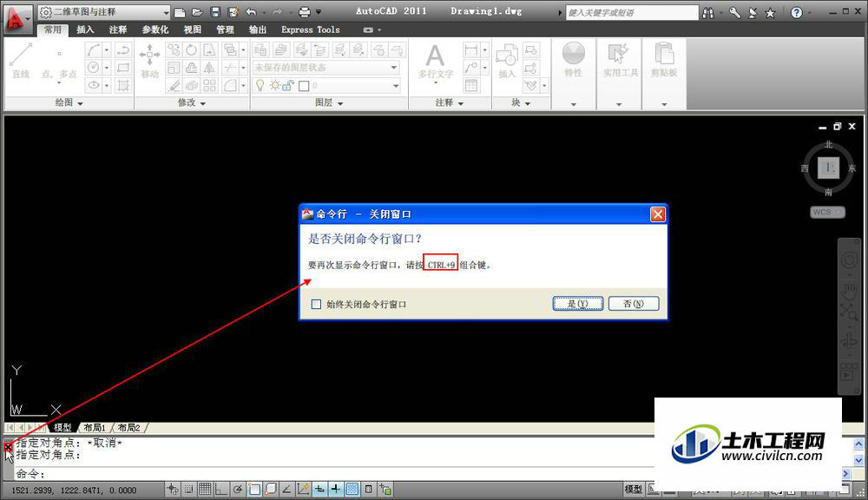Select the Line (直线) draw tool

(21, 61)
